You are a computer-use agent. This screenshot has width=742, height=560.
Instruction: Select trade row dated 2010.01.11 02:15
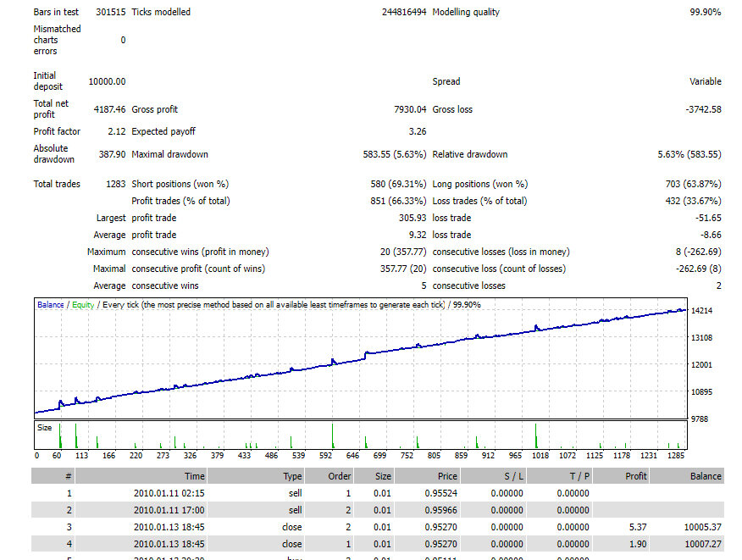pyautogui.click(x=378, y=493)
